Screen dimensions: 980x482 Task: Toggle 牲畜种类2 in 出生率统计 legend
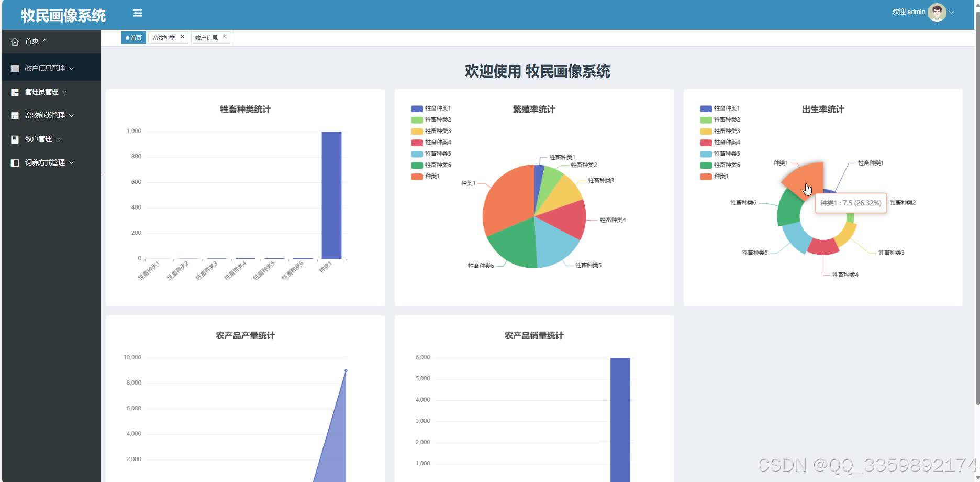click(720, 120)
